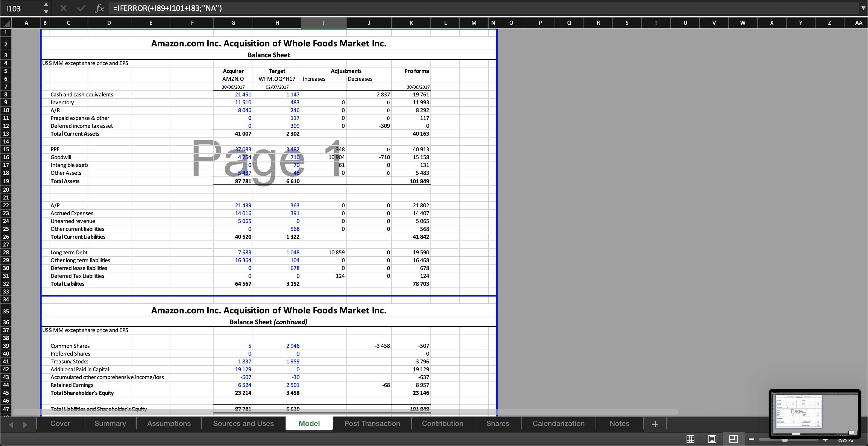
Task: Select the Model sheet tab
Action: (x=309, y=423)
